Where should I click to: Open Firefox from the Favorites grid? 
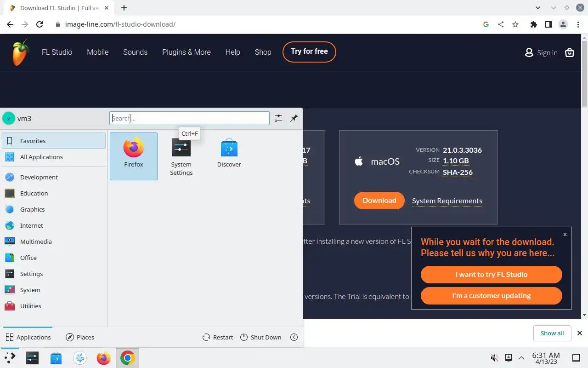coord(134,156)
